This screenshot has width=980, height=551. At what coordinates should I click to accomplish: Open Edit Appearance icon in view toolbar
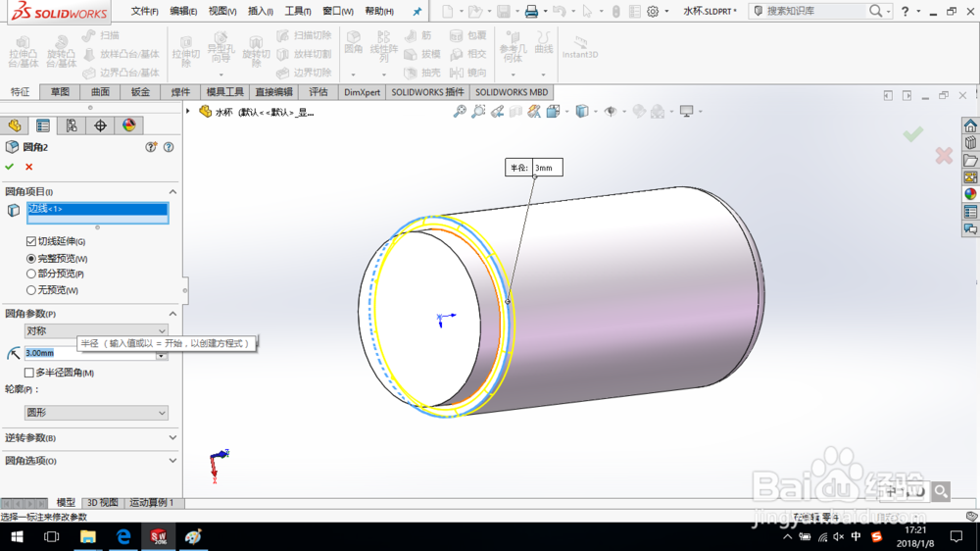[x=639, y=112]
